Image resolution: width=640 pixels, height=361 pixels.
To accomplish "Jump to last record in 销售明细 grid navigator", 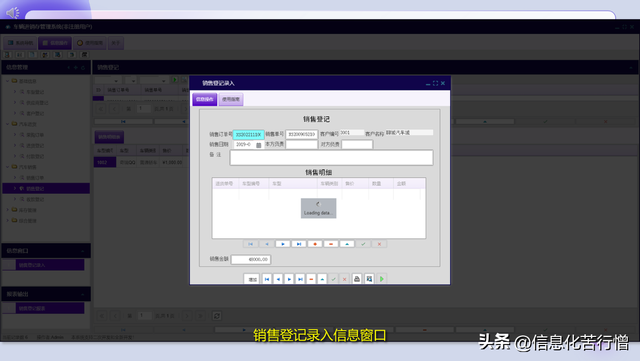I will click(x=299, y=244).
